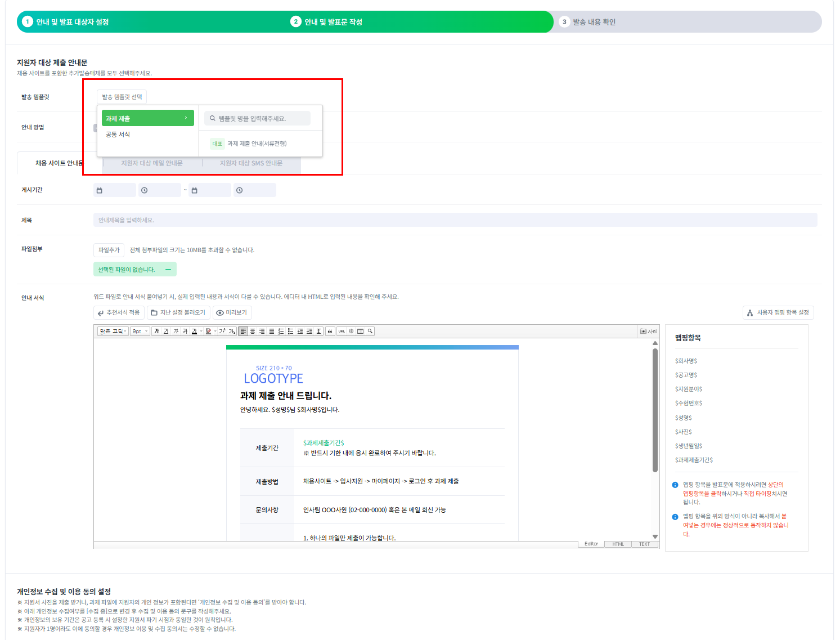Select 공동 서식 in the template menu
The image size is (840, 640).
(118, 135)
